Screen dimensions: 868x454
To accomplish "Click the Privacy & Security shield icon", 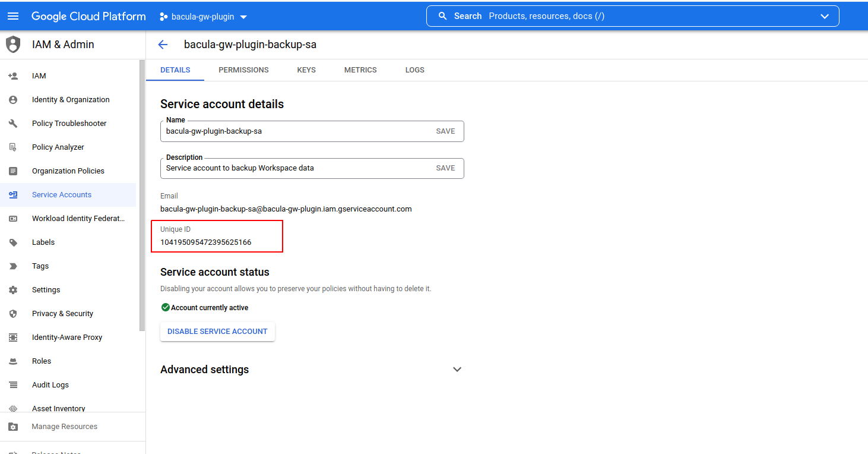I will coord(13,314).
